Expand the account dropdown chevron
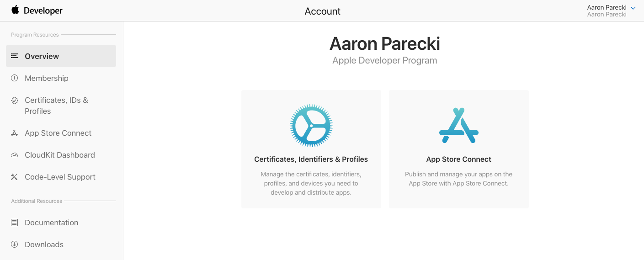 pos(633,8)
